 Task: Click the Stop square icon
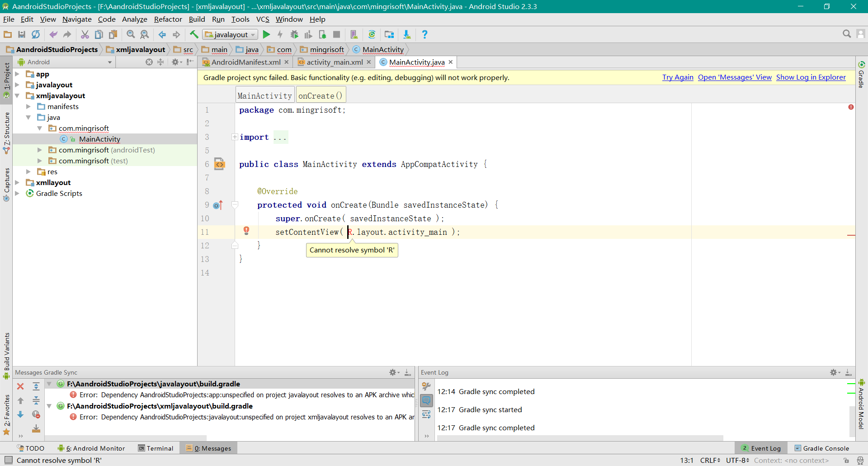click(x=336, y=34)
